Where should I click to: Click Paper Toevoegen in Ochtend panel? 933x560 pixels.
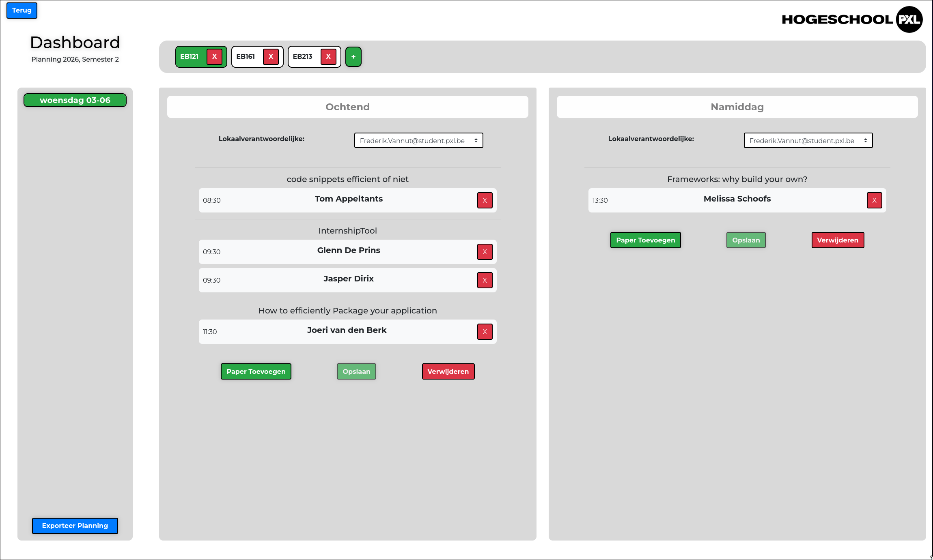256,371
